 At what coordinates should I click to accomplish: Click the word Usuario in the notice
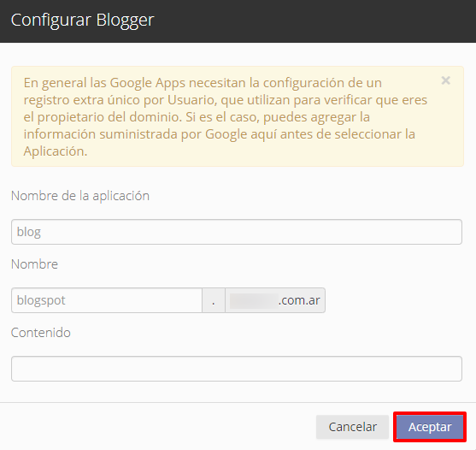192,100
